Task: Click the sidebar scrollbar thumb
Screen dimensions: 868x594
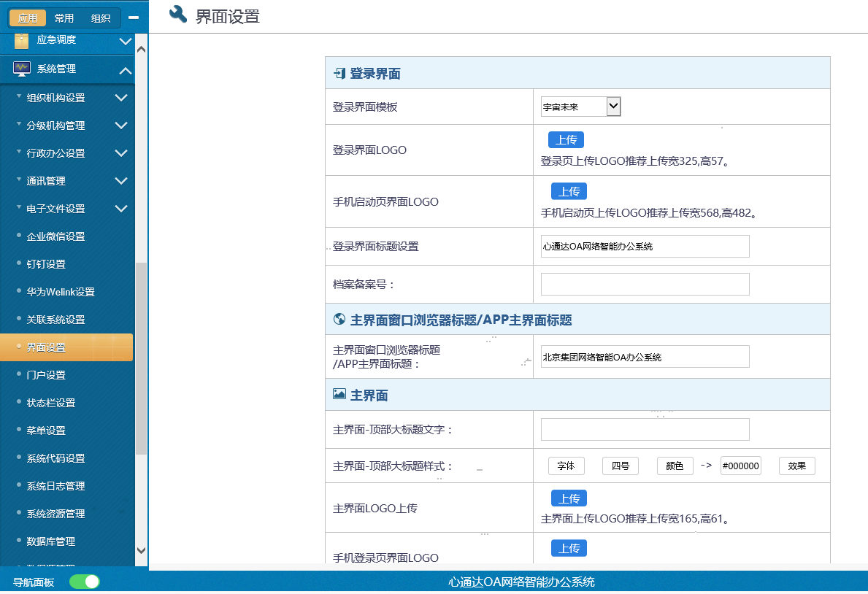Action: point(141,359)
